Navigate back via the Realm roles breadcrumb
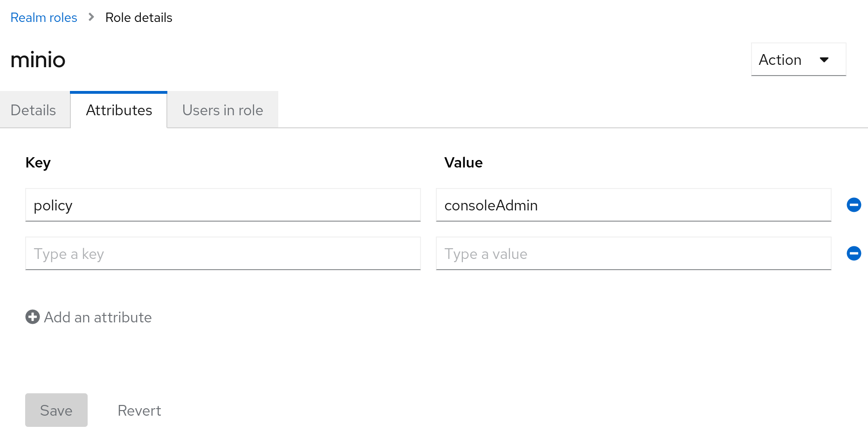The image size is (868, 446). [x=44, y=17]
